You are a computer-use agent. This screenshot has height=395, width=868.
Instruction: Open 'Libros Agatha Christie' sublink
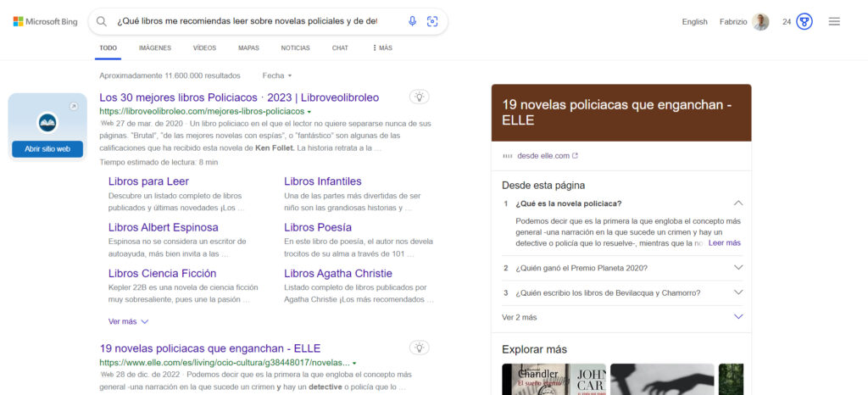338,274
